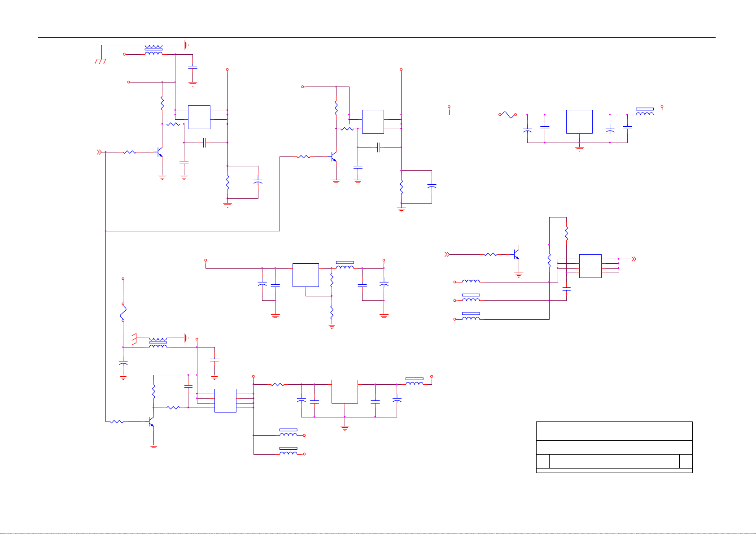The width and height of the screenshot is (756, 534).
Task: Click the inductor drawn without a core bar
Action: click(471, 282)
